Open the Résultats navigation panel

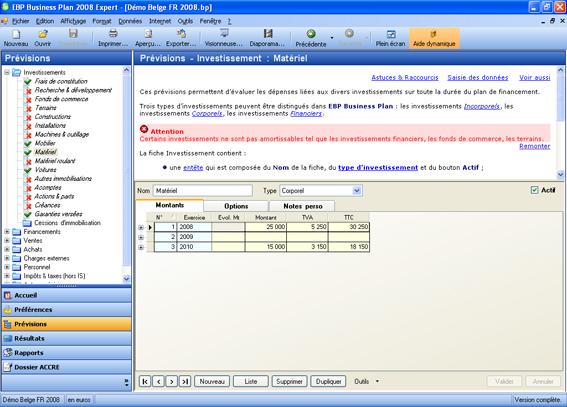click(67, 338)
